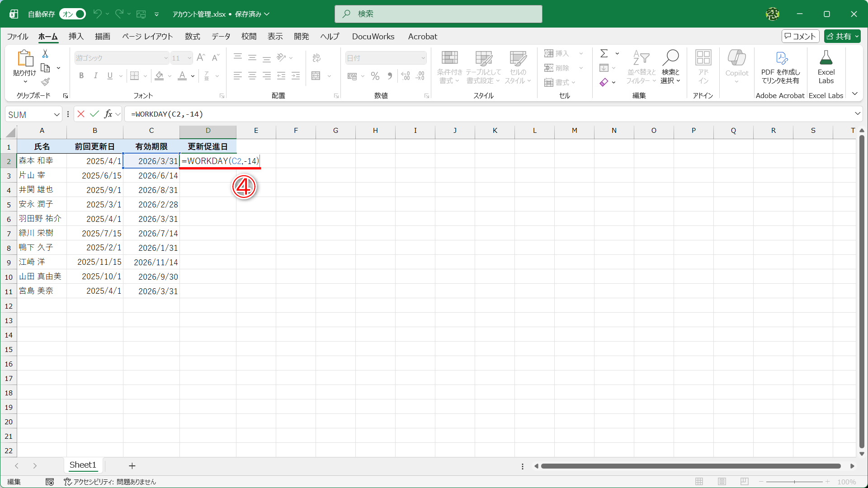
Task: Open 検索と選択 menu
Action: 670,67
